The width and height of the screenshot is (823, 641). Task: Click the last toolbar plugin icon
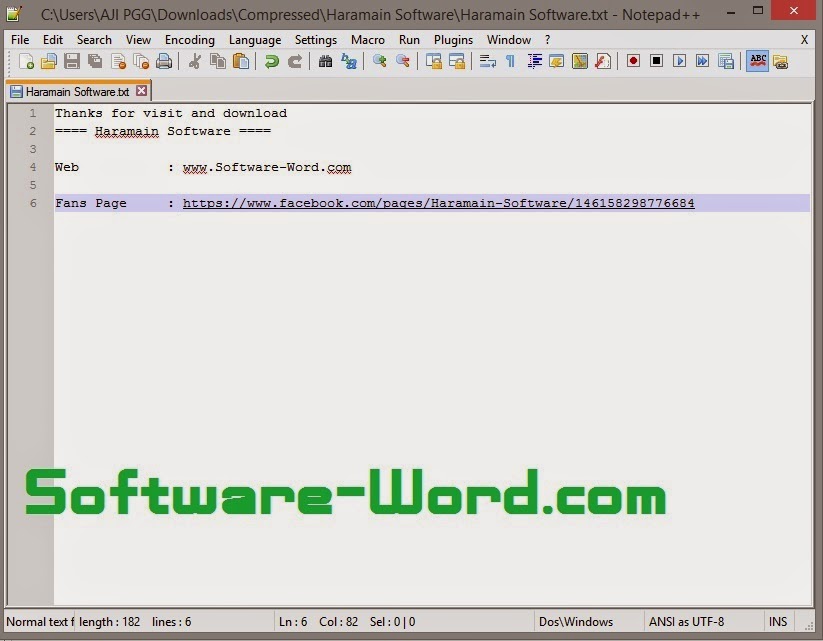tap(781, 61)
